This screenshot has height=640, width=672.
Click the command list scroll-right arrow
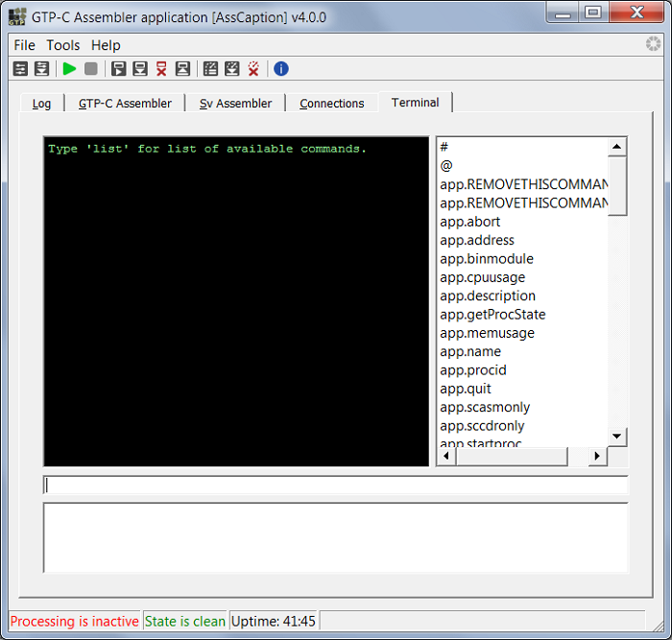point(597,456)
